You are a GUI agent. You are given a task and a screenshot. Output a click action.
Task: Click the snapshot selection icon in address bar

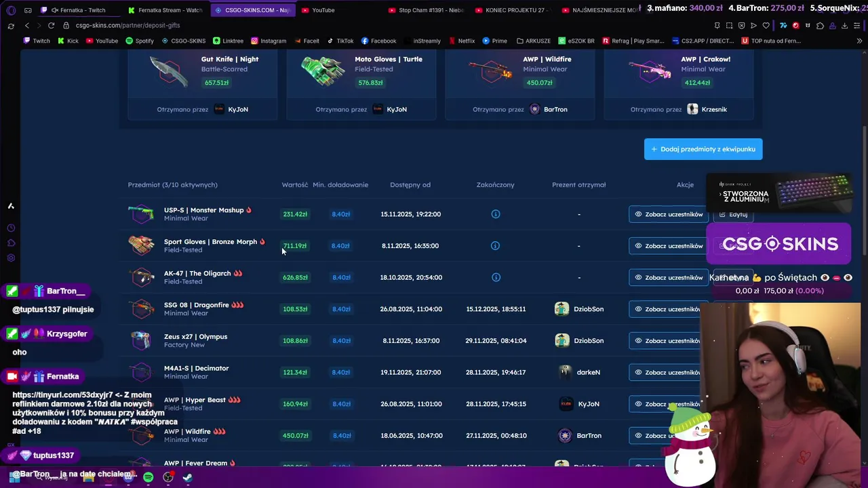tap(729, 26)
